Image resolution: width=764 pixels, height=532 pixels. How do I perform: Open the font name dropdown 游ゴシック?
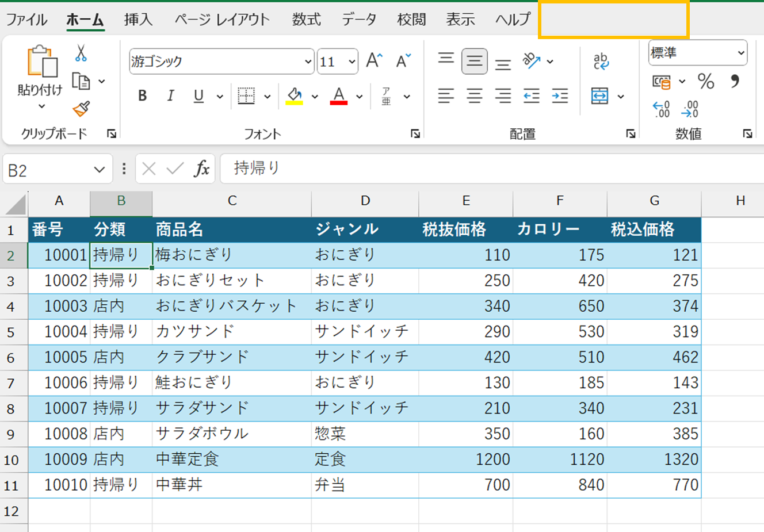pyautogui.click(x=308, y=62)
